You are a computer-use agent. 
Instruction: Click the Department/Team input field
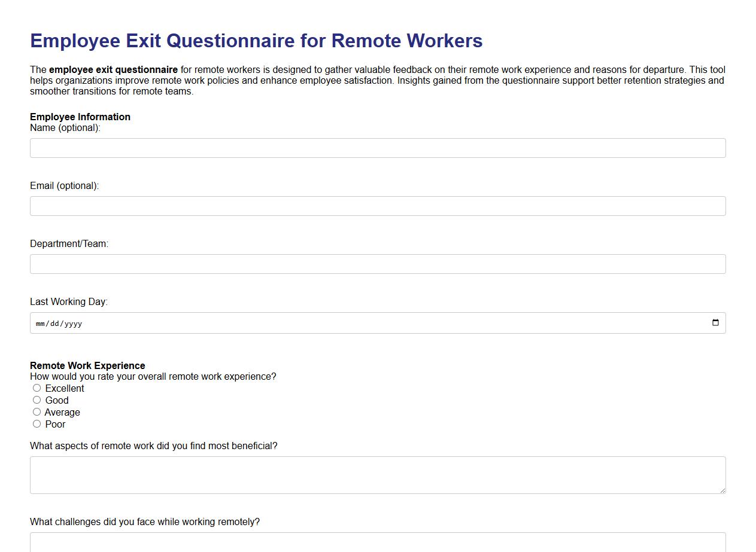377,264
